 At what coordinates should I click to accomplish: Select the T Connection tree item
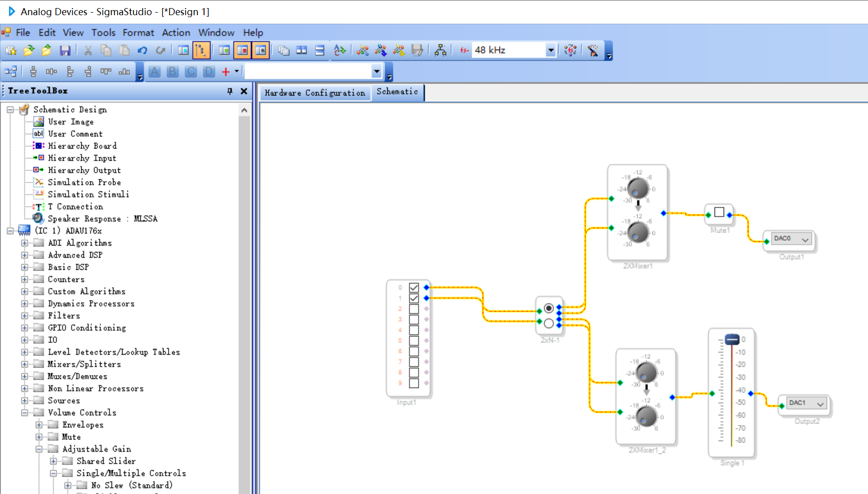(75, 207)
